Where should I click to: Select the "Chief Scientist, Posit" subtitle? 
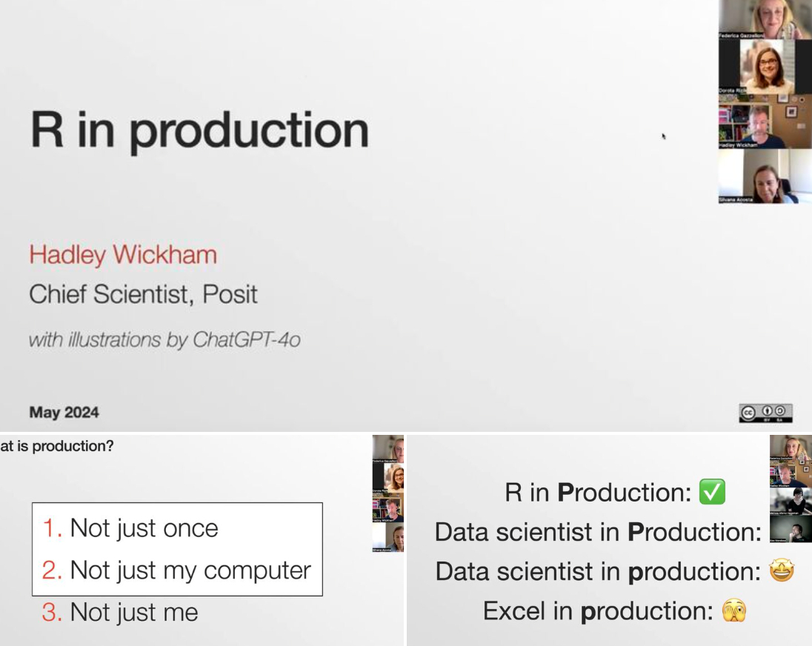tap(143, 295)
